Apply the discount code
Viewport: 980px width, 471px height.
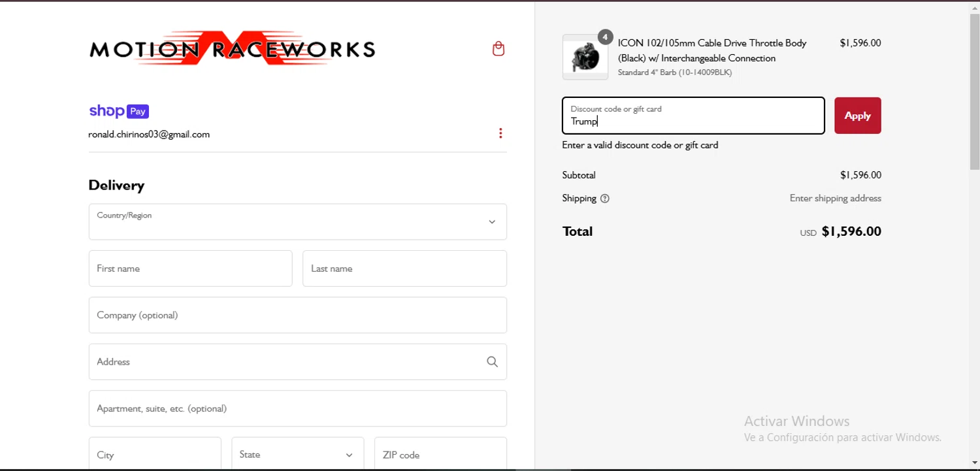[x=858, y=116]
